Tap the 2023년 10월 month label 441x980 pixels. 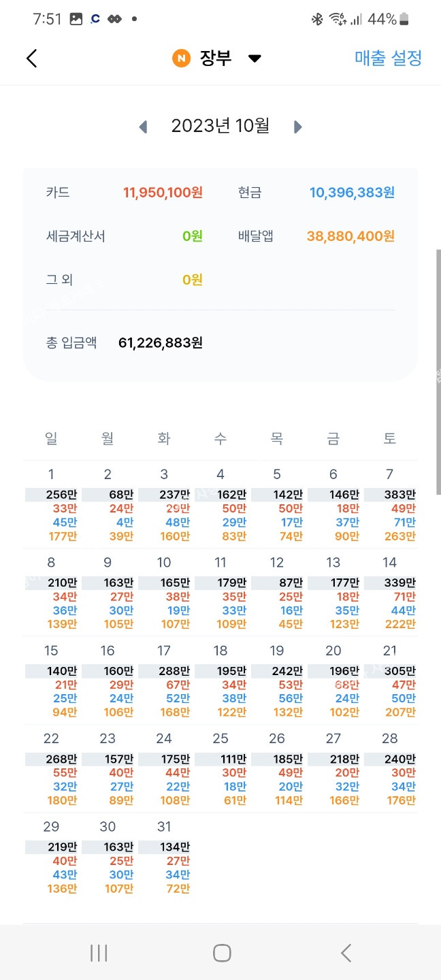coord(220,126)
